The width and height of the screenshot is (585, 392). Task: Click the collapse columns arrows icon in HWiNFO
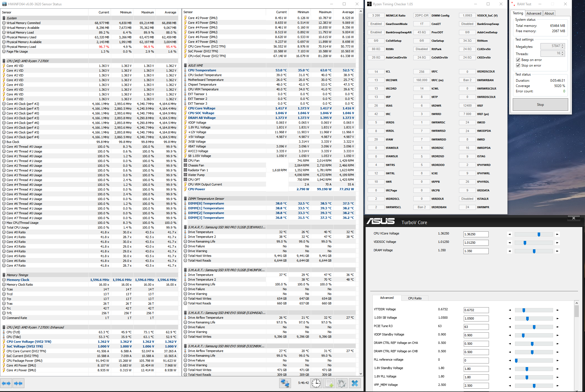click(18, 383)
